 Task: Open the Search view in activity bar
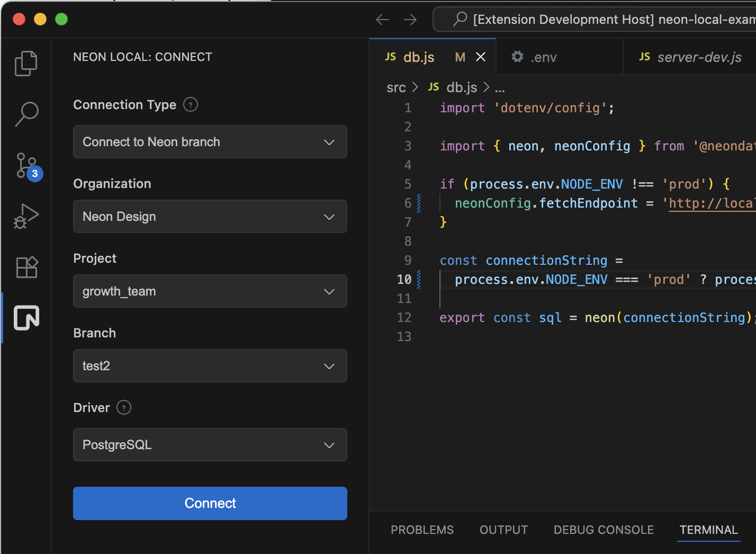(26, 114)
